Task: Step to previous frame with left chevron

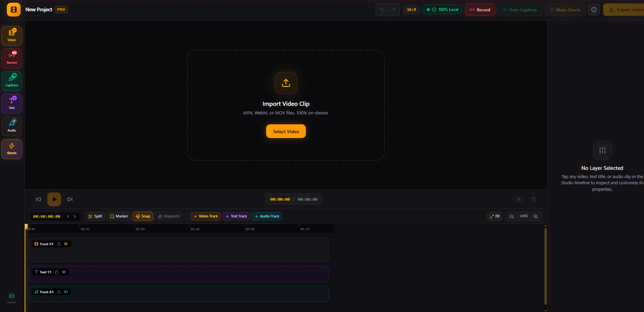Action: [68, 216]
